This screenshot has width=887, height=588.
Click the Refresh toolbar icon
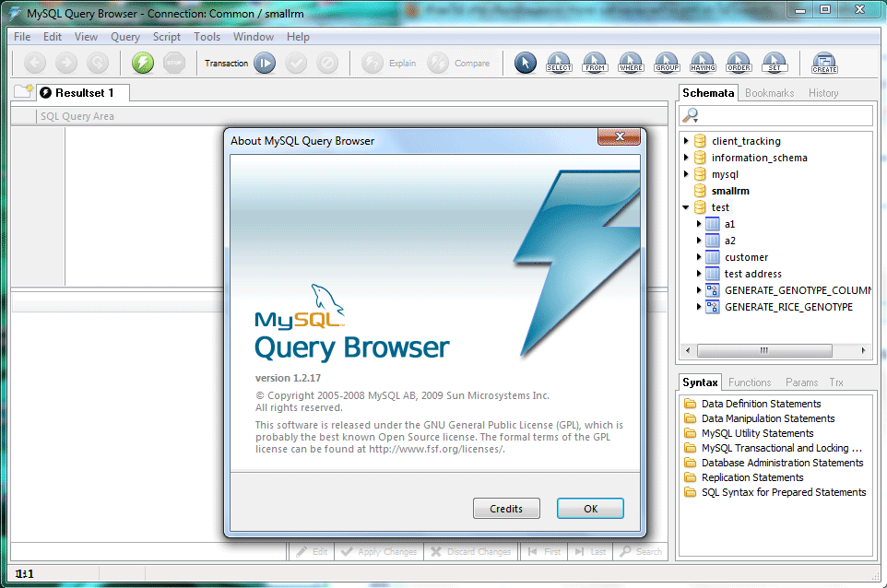98,63
